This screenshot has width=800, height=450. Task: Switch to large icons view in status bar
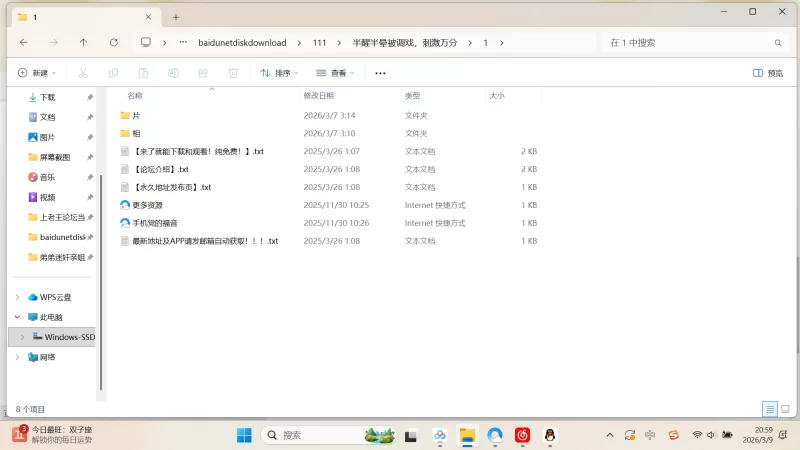point(785,409)
